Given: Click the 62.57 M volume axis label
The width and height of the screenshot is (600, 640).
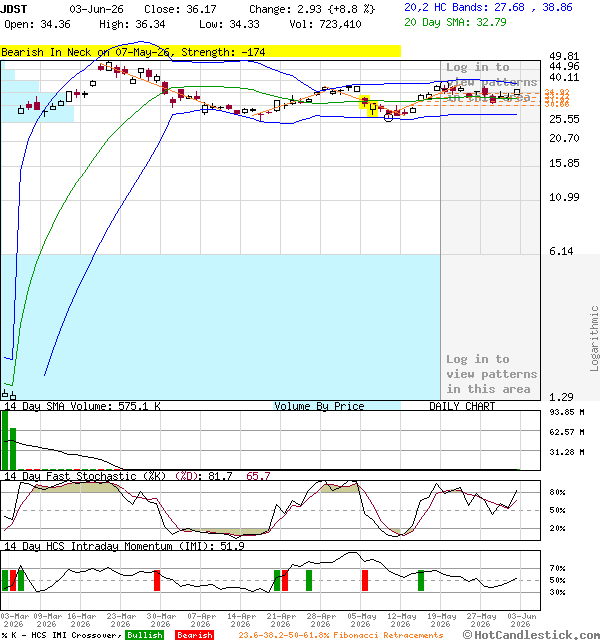Looking at the screenshot, I should point(567,432).
